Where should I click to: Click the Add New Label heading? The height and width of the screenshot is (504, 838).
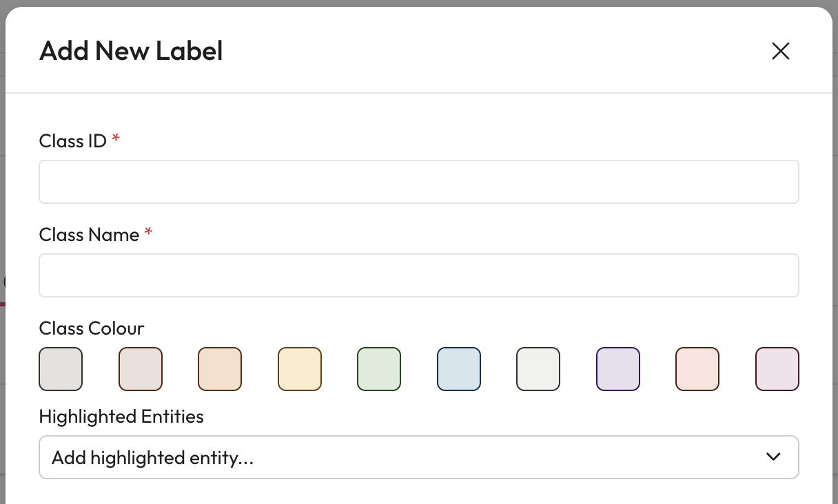click(x=131, y=51)
